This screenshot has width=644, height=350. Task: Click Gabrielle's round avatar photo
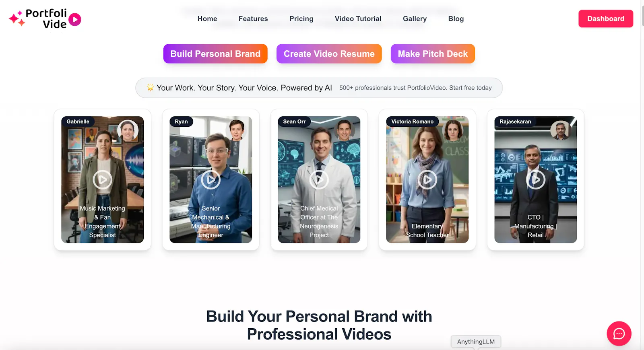128,131
